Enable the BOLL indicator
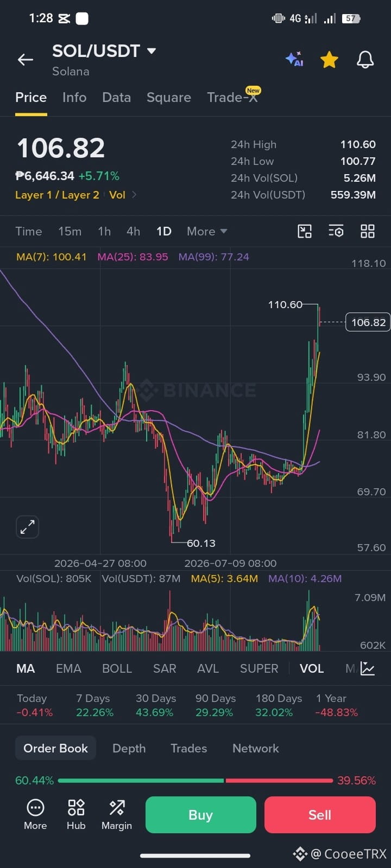The width and height of the screenshot is (391, 868). [117, 669]
